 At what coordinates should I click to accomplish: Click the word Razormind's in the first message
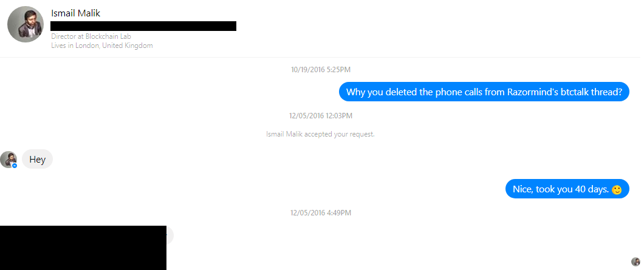tap(532, 92)
